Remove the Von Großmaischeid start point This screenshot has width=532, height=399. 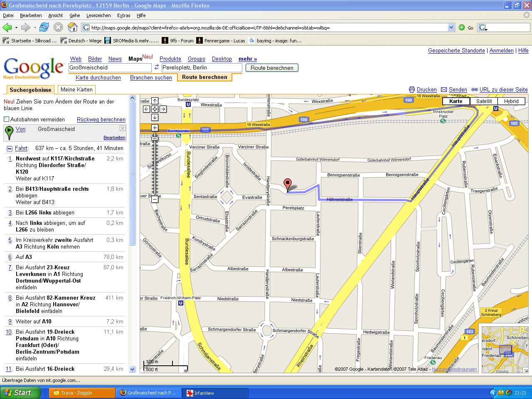pyautogui.click(x=123, y=128)
